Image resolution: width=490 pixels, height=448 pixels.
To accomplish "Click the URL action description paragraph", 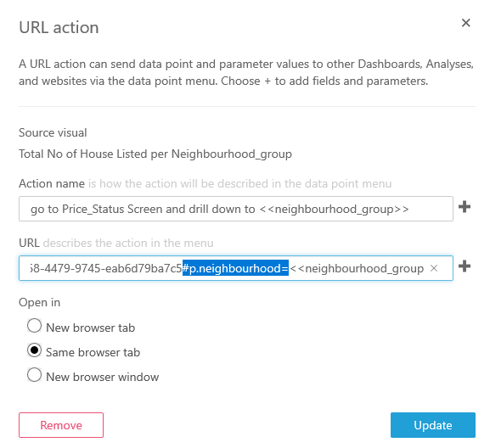I will coord(246,72).
